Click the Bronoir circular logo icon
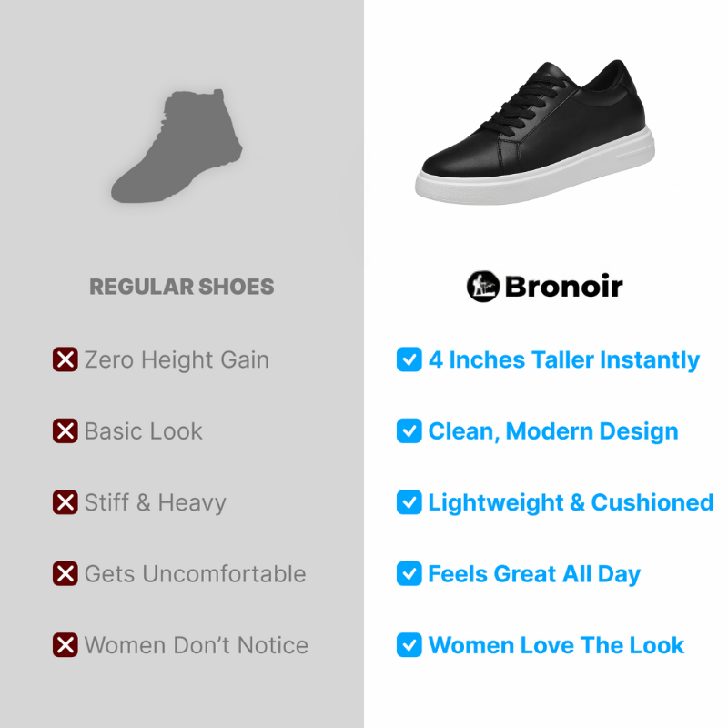This screenshot has height=728, width=728. [483, 287]
